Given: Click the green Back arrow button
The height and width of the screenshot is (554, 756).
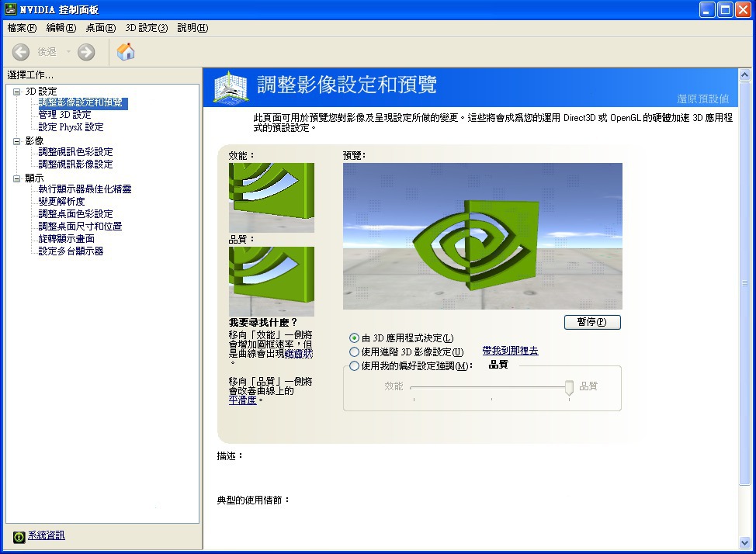Looking at the screenshot, I should click(21, 52).
